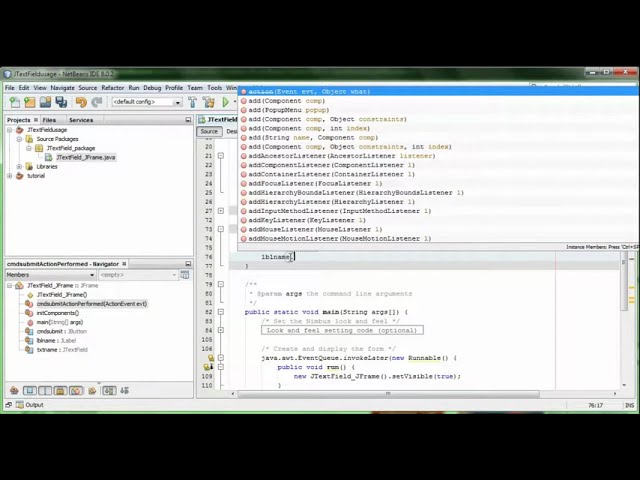The height and width of the screenshot is (480, 640).
Task: Click the editor horizontal scrollbar
Action: click(388, 393)
